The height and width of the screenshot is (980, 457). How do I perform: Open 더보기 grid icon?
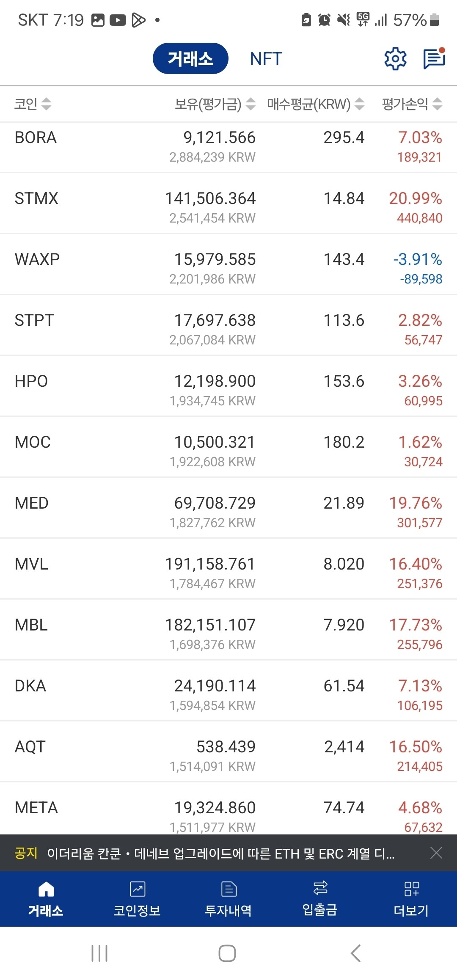coord(411,889)
